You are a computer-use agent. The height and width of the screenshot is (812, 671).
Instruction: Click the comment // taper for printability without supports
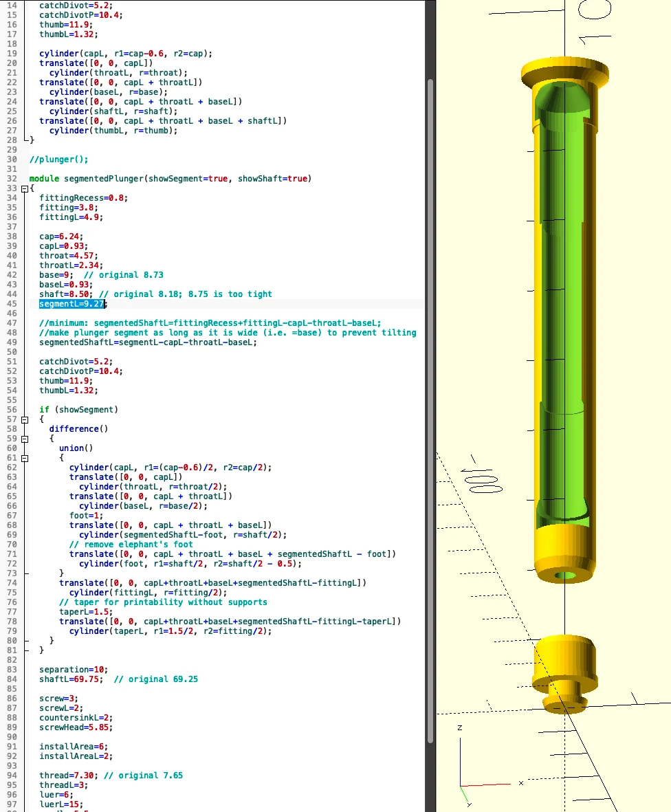[163, 602]
